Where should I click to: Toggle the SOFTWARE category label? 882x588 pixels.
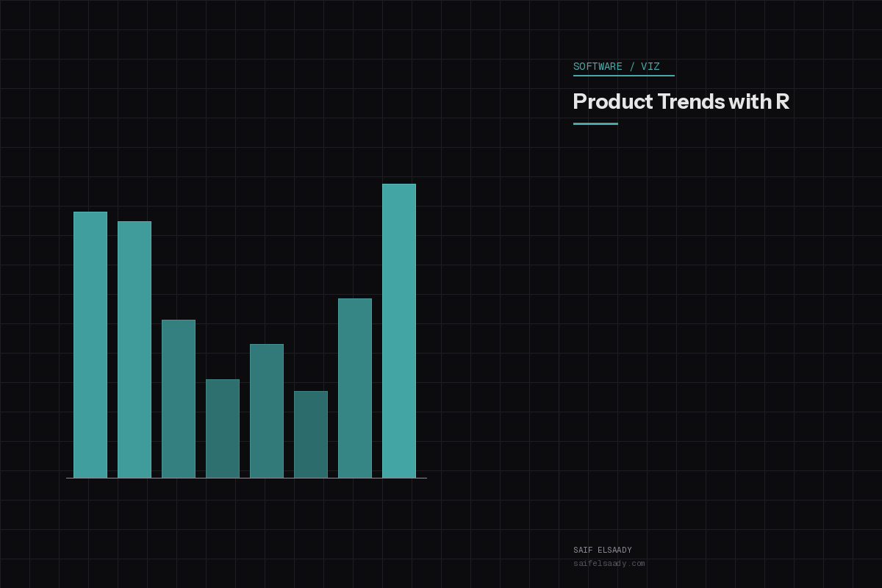597,66
